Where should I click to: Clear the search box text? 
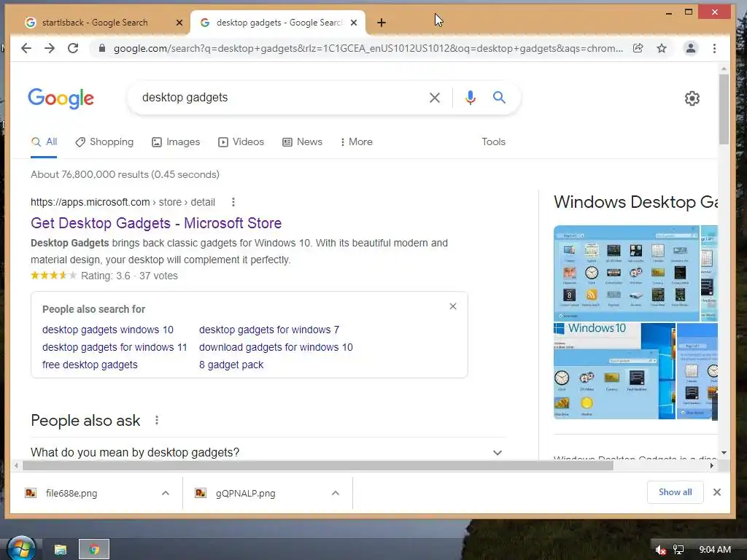(435, 98)
